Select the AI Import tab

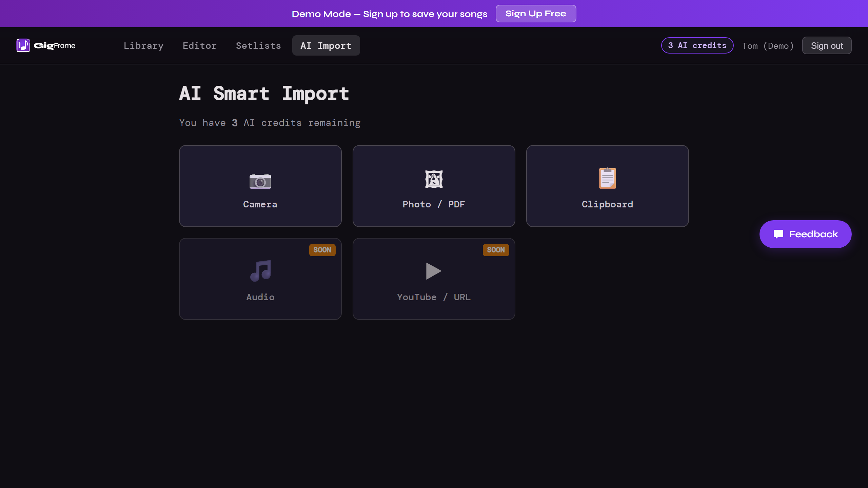(x=325, y=45)
